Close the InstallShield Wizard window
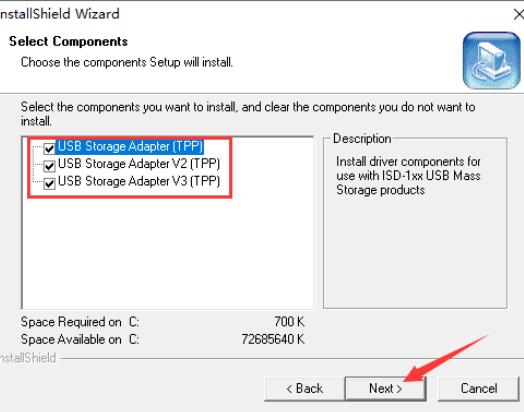 519,14
